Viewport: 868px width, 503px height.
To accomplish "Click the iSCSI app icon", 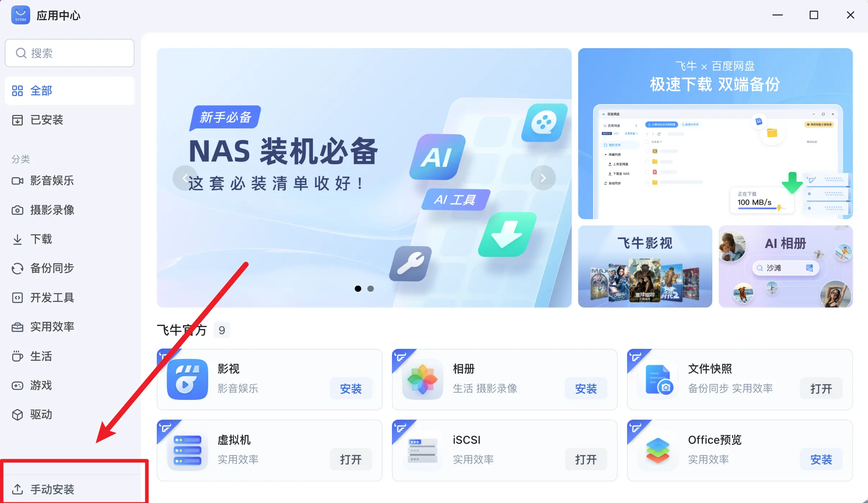I will pyautogui.click(x=422, y=450).
